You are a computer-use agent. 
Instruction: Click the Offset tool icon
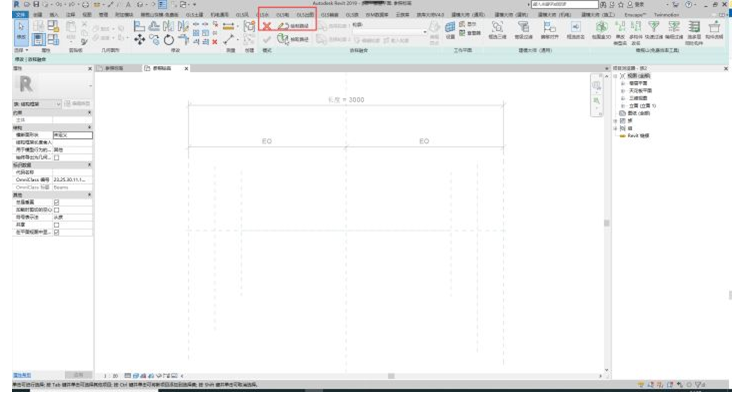(154, 26)
